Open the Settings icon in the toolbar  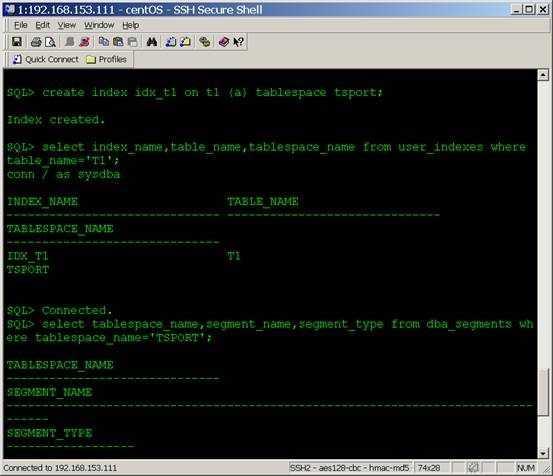[205, 42]
